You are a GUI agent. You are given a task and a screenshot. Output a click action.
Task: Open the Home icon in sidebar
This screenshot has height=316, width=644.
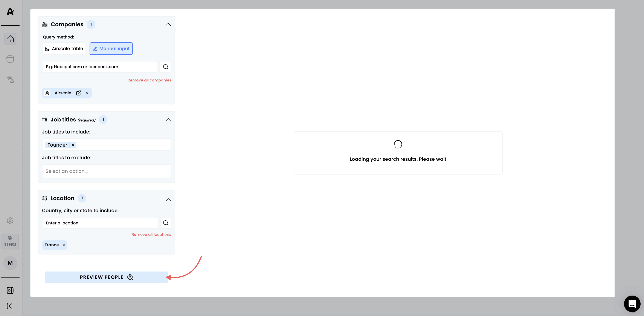point(10,39)
